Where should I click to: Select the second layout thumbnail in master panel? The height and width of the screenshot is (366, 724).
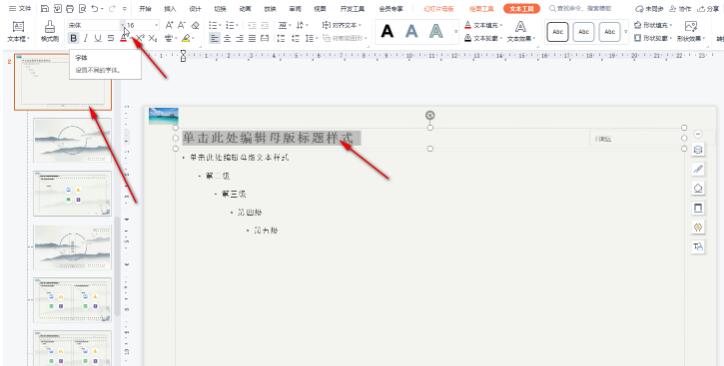(x=72, y=141)
